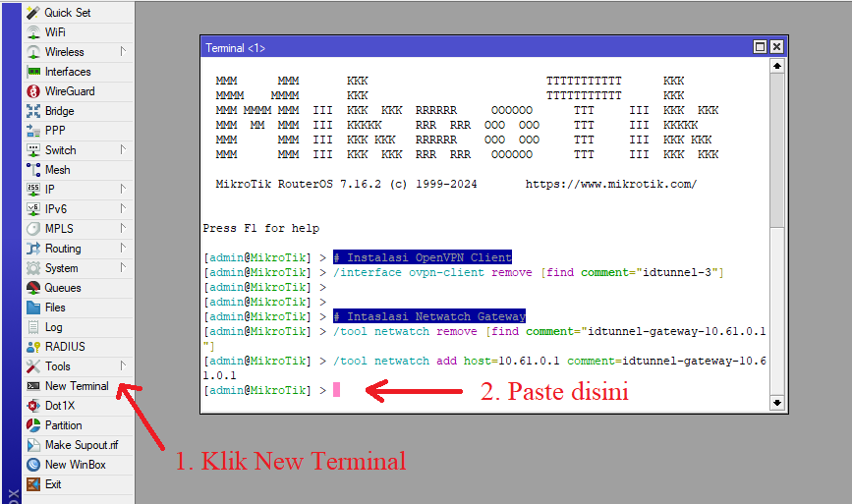Click the WiFi antenna icon
This screenshot has width=852, height=504.
click(33, 32)
